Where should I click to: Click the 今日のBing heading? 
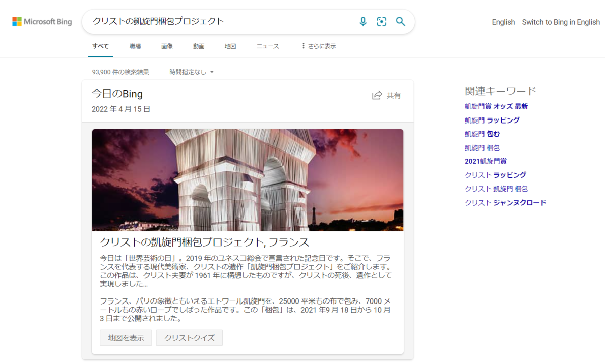pos(117,94)
